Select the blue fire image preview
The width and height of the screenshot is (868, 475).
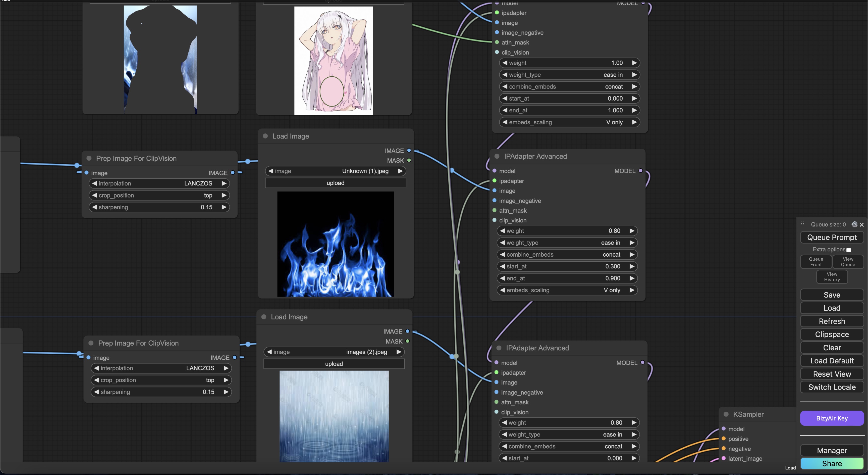click(335, 244)
